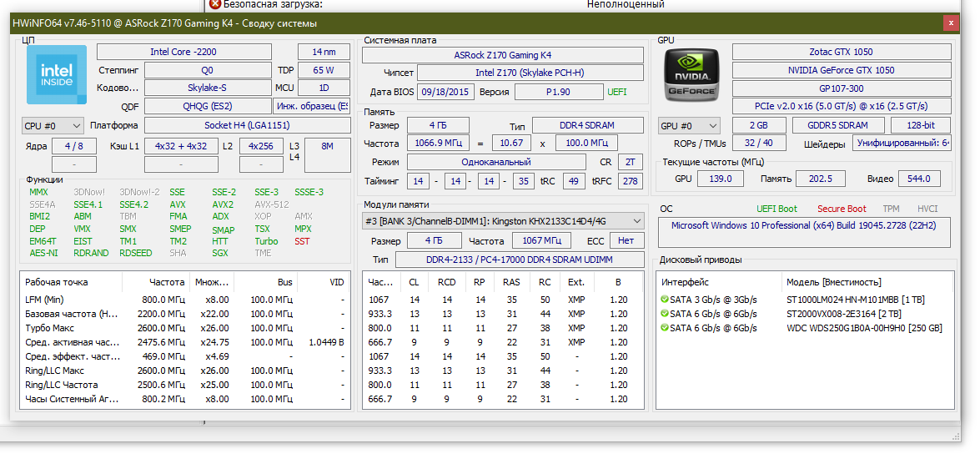Click the Неполноценный text in background window

[x=626, y=4]
